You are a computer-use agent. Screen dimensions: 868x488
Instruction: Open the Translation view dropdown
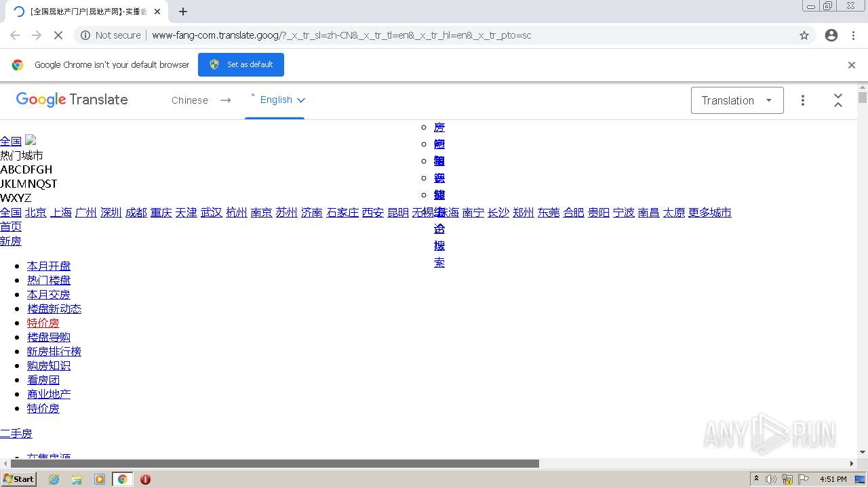(737, 100)
